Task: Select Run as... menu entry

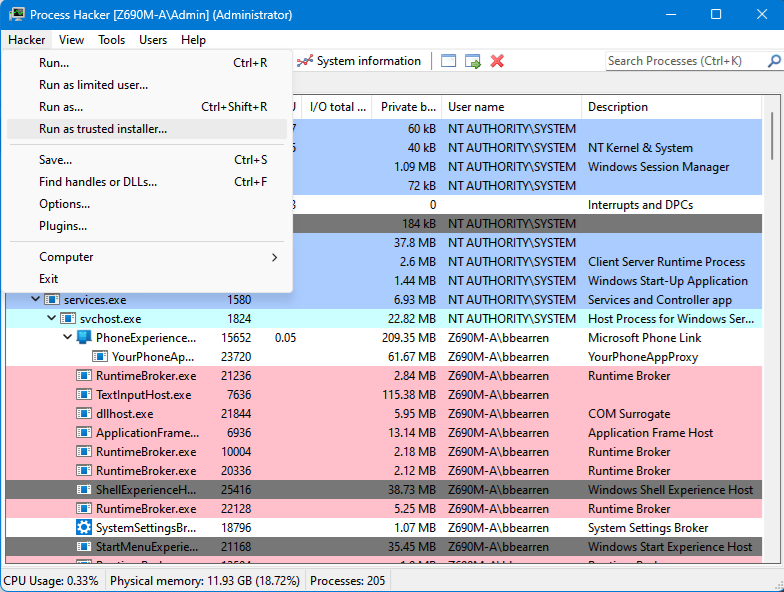Action: point(147,106)
